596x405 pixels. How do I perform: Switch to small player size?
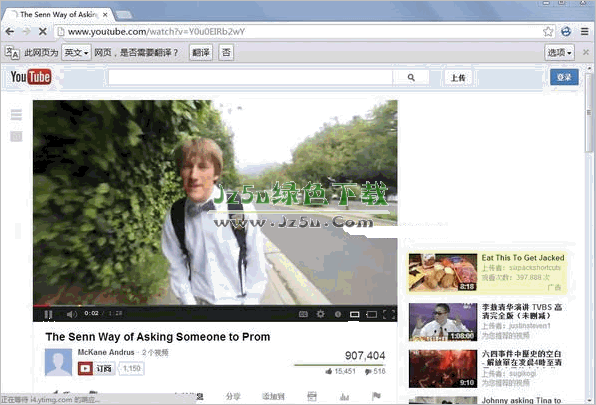coord(355,314)
